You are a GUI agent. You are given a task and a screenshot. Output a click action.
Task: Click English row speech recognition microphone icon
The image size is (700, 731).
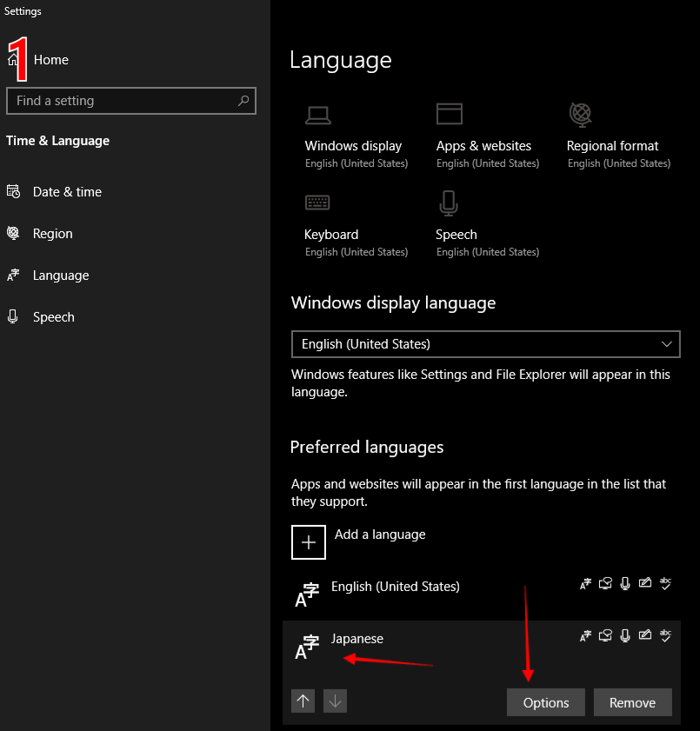coord(625,584)
